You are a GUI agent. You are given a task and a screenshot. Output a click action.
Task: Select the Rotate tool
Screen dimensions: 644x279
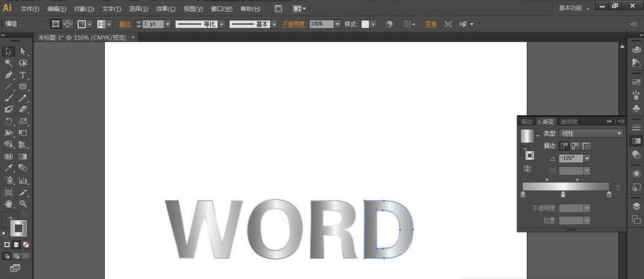click(9, 121)
